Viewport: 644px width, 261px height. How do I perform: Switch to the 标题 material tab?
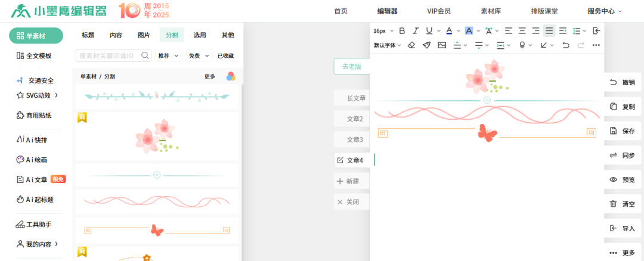tap(88, 35)
